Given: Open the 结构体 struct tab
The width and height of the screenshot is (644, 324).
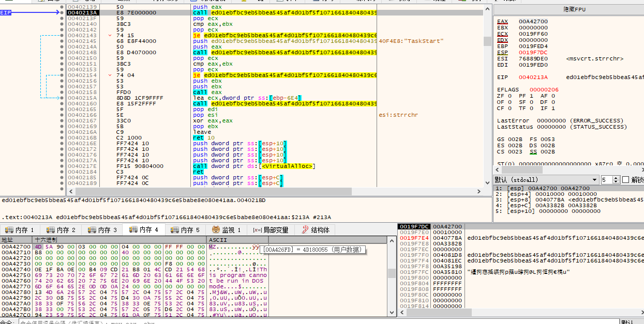Looking at the screenshot, I should tap(316, 230).
